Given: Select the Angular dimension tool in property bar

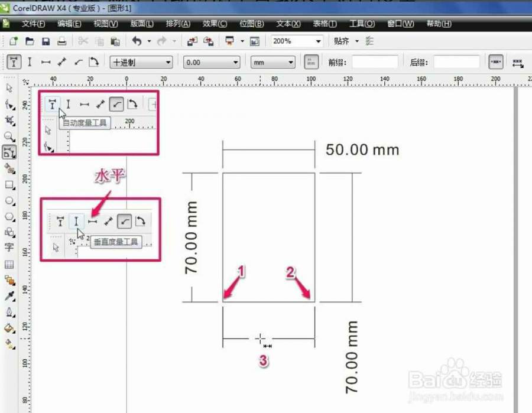Looking at the screenshot, I should pyautogui.click(x=93, y=63).
